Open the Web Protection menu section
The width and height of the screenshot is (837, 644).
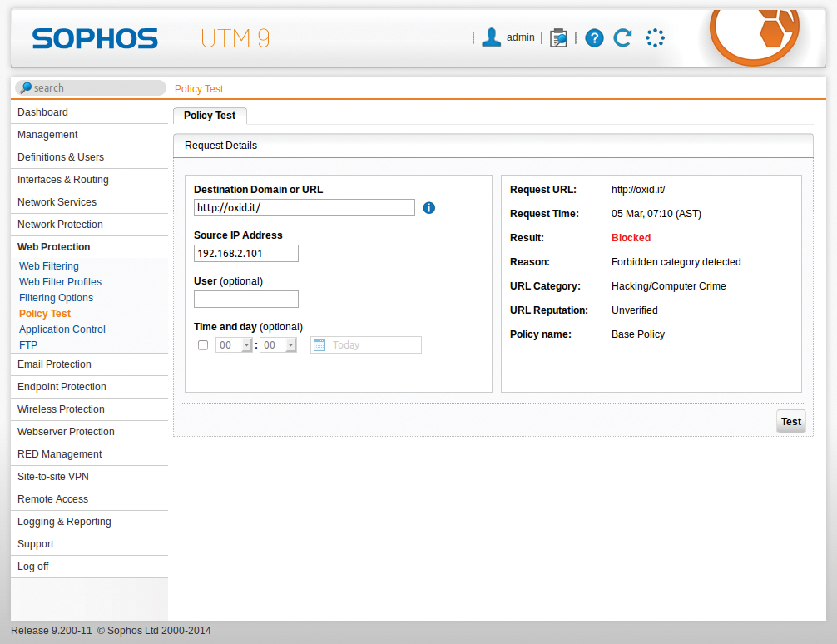[x=53, y=246]
